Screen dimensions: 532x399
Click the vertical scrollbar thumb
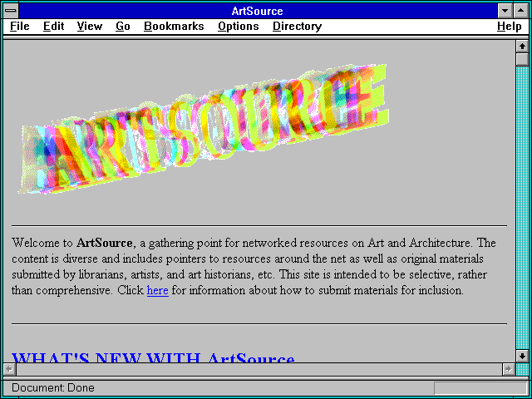click(x=522, y=59)
